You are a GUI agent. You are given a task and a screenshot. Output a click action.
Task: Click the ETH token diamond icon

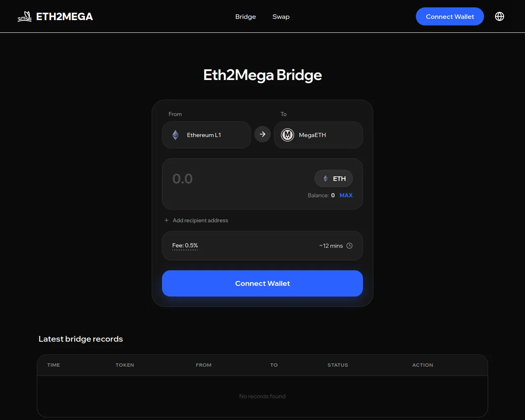[x=326, y=178]
